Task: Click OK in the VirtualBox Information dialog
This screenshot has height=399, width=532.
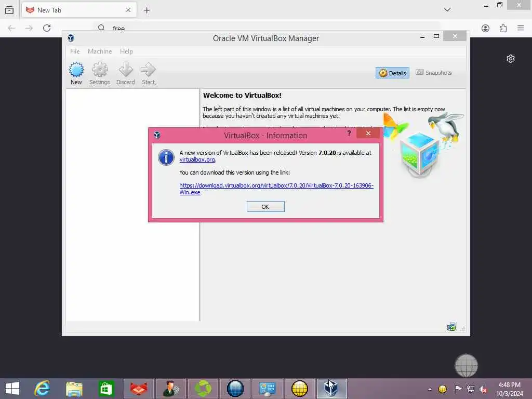Action: coord(265,207)
